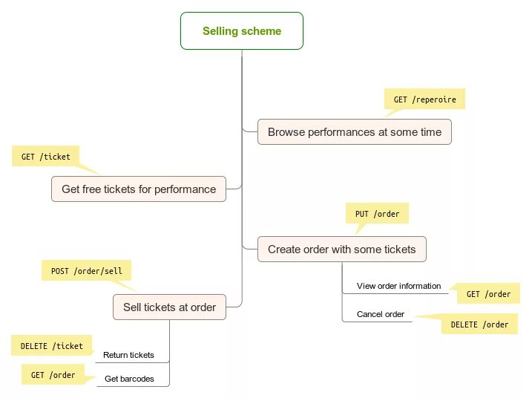Click the GET /ticket yellow callout
The width and height of the screenshot is (532, 398).
(x=46, y=157)
